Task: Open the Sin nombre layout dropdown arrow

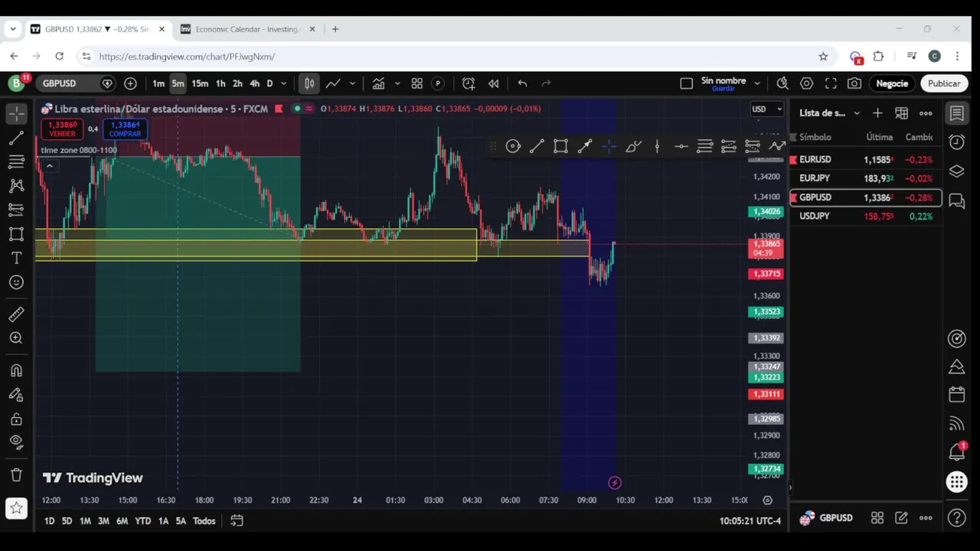Action: tap(757, 83)
